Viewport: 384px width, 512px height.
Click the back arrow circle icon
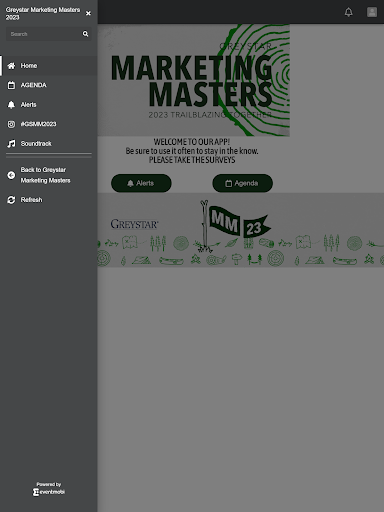(x=11, y=175)
